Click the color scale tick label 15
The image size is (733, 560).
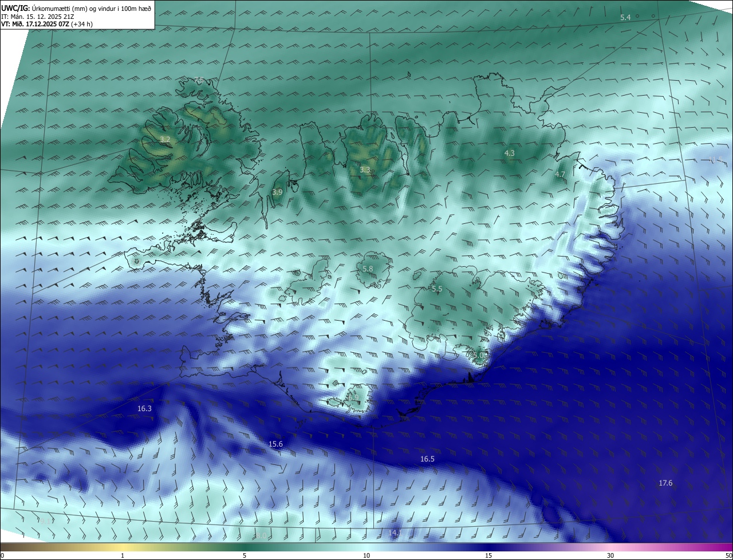488,555
